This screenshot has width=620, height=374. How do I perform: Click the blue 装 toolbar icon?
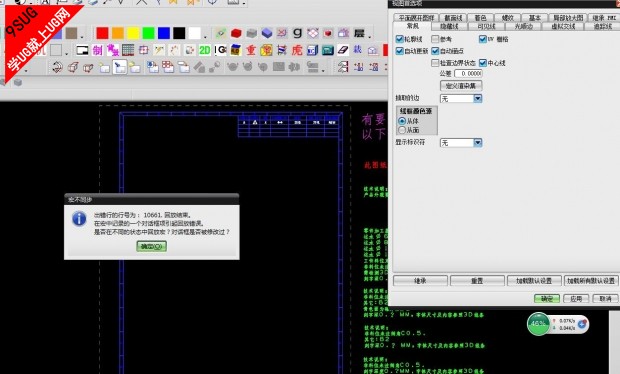coord(357,50)
